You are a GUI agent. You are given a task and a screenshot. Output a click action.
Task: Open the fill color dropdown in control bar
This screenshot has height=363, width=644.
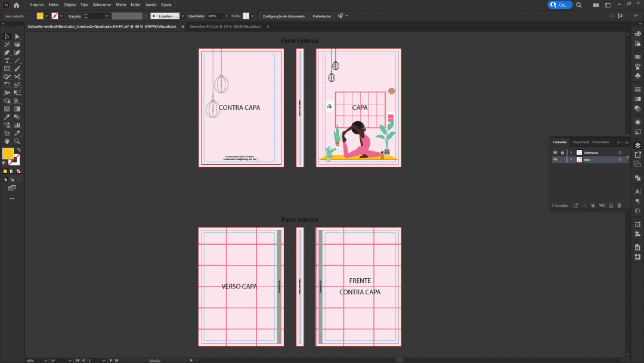tap(47, 16)
